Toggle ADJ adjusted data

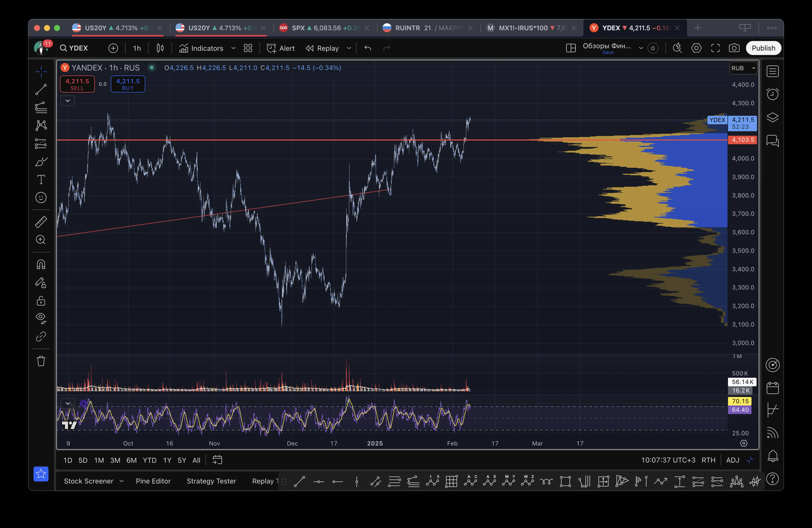coord(732,460)
